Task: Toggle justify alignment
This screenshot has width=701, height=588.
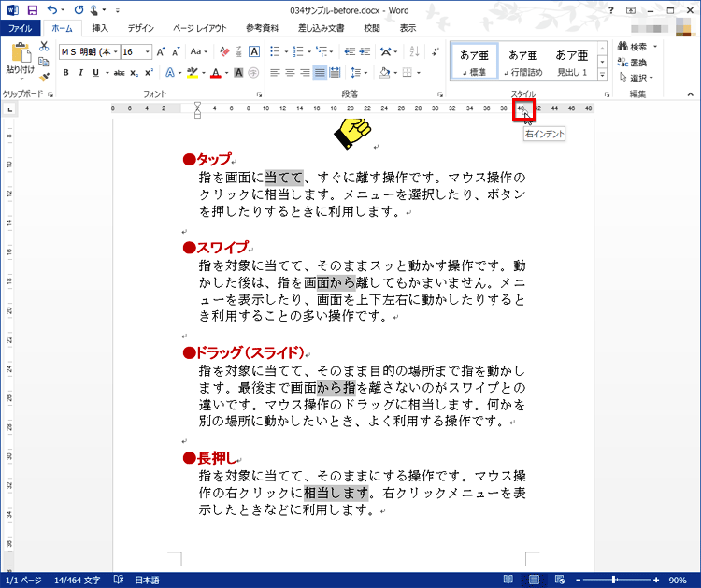Action: [x=320, y=72]
